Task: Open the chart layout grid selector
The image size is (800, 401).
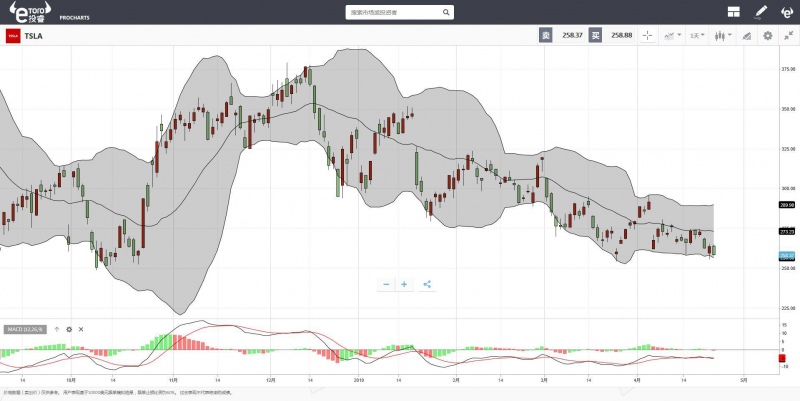Action: pyautogui.click(x=733, y=12)
